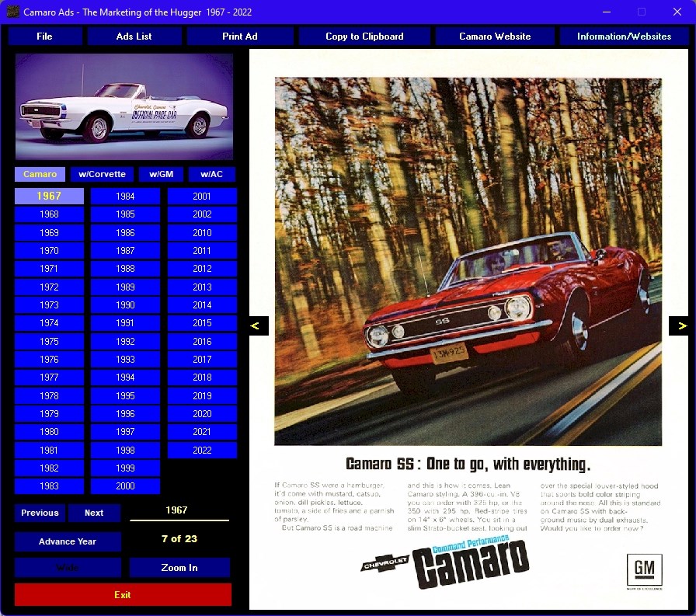Select year 1975
This screenshot has height=616, width=696.
pos(49,341)
